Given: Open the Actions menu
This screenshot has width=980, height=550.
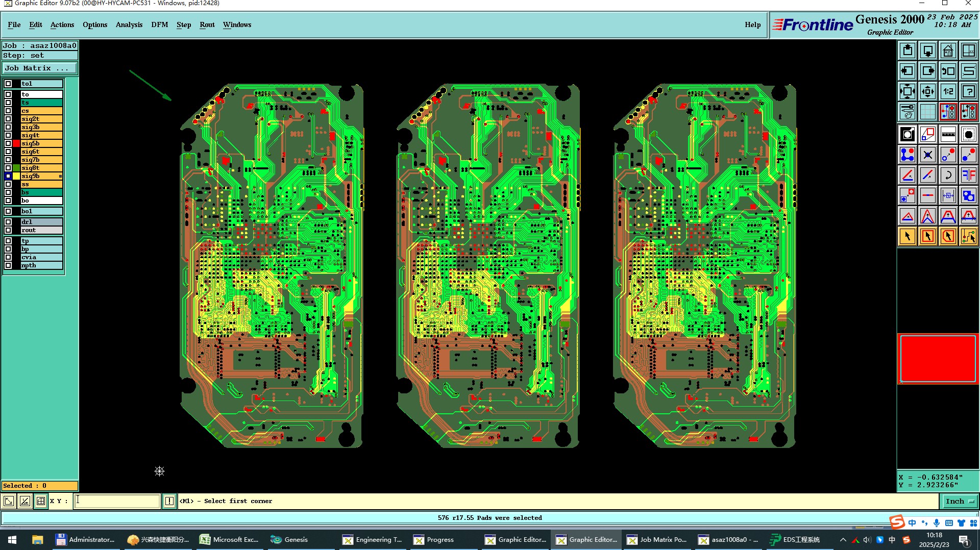Looking at the screenshot, I should click(62, 24).
